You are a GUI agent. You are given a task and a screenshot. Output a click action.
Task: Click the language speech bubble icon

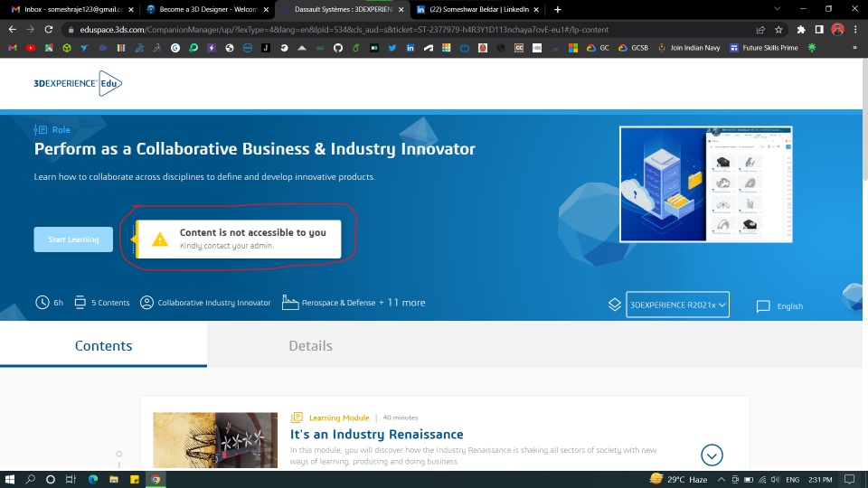(763, 306)
